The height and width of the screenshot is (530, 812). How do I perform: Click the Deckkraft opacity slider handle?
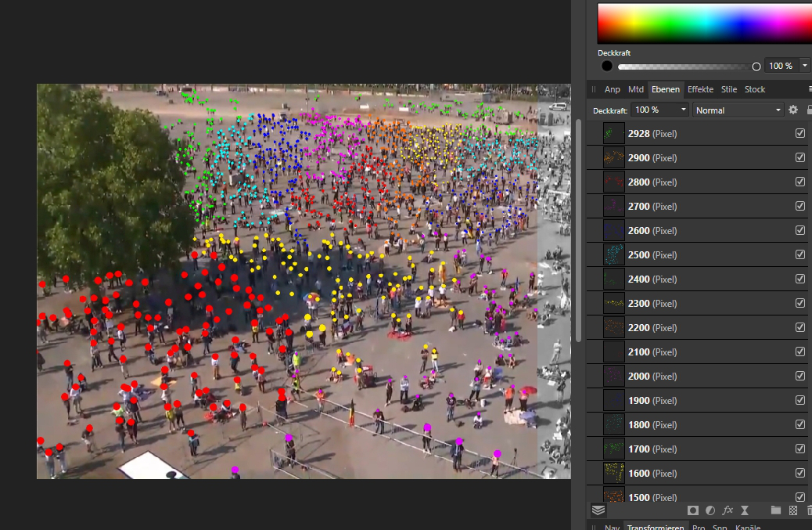756,67
